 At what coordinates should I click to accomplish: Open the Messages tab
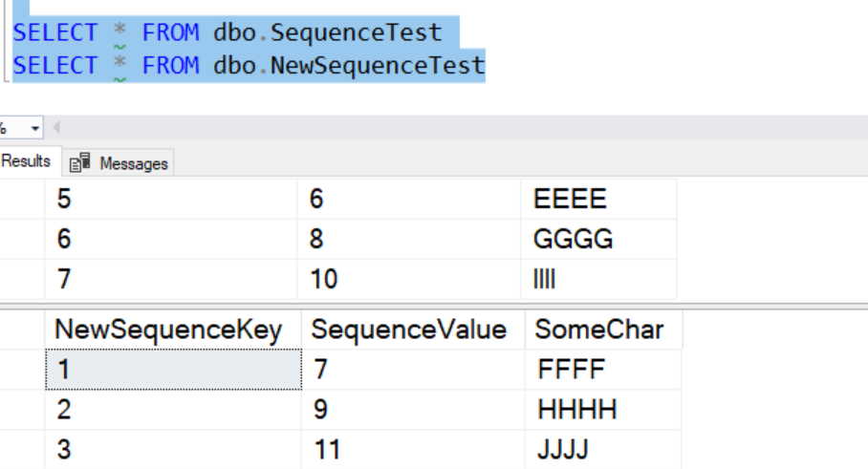(x=132, y=163)
